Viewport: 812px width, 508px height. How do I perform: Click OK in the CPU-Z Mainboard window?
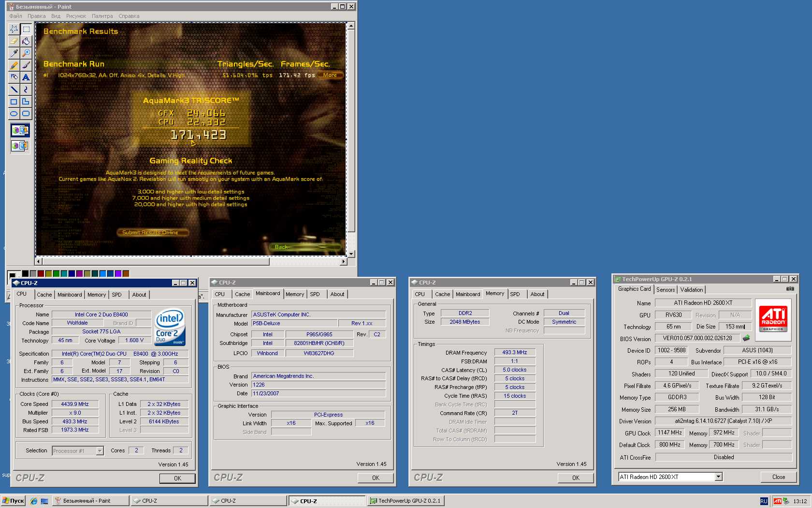[376, 478]
